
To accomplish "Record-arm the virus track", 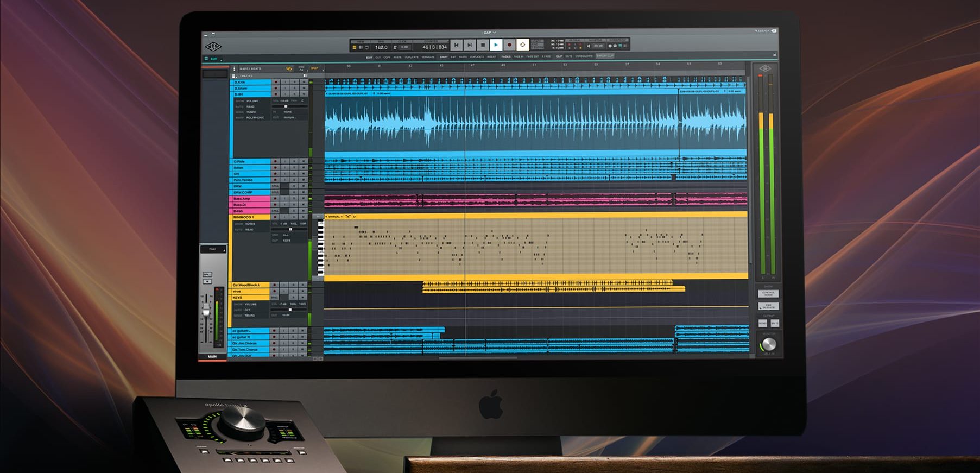I will click(x=275, y=291).
